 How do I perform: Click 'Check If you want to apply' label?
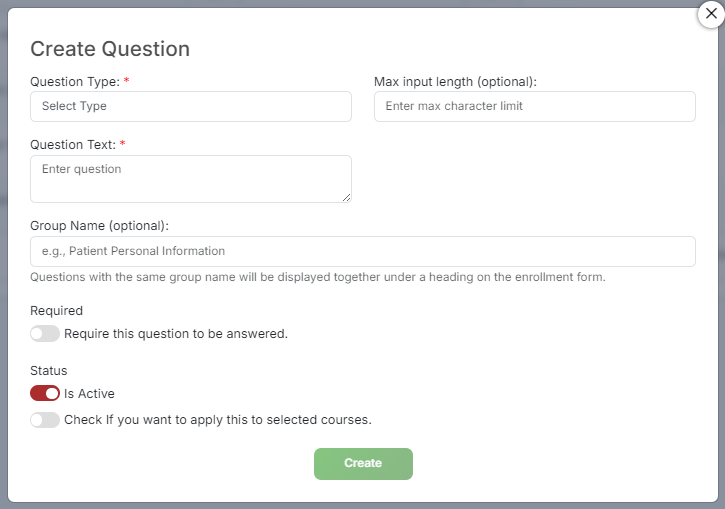click(x=218, y=420)
